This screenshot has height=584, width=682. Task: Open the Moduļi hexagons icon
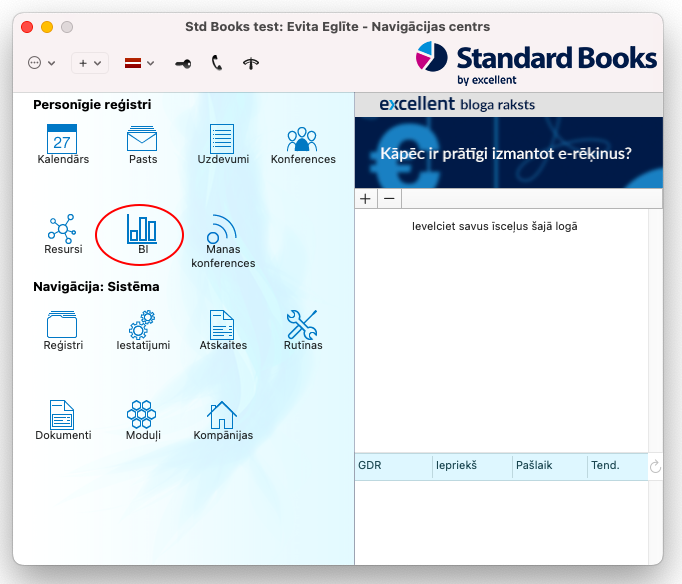pyautogui.click(x=142, y=414)
